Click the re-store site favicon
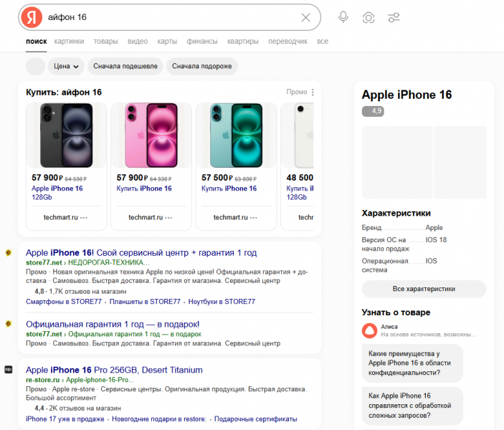This screenshot has height=430, width=504. click(x=8, y=368)
